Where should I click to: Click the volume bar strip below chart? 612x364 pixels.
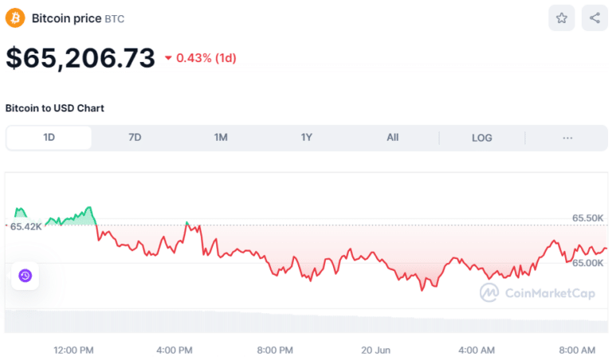pos(306,322)
